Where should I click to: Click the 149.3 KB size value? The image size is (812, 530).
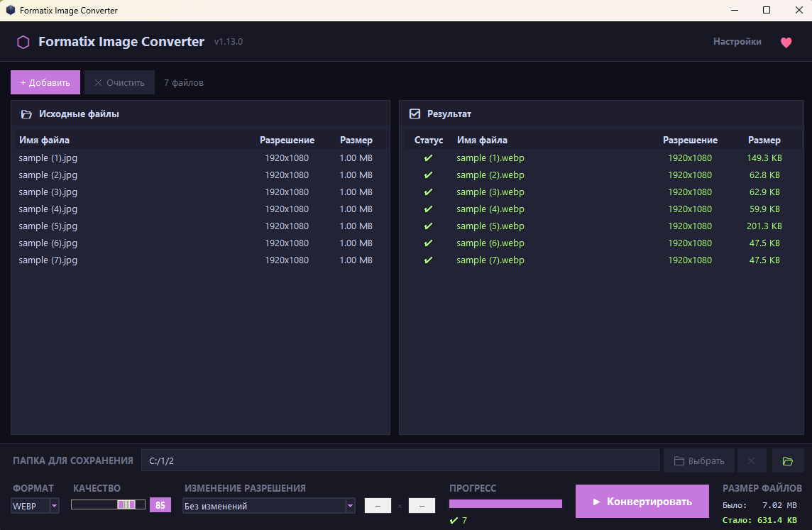[x=764, y=158]
